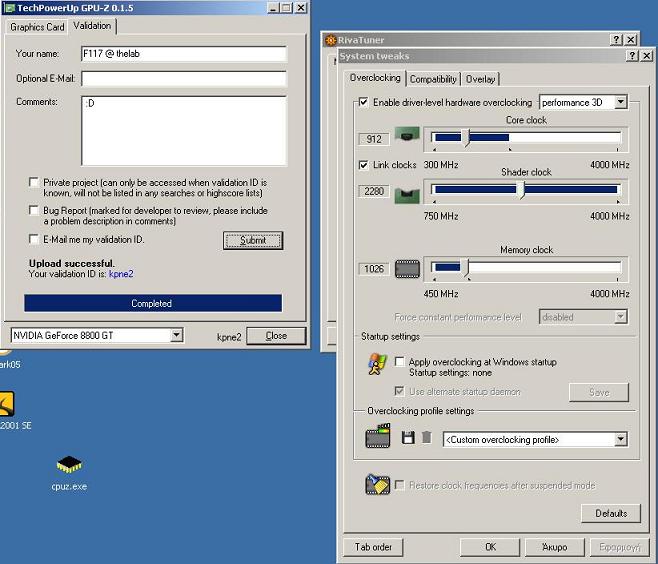Enable Apply overclocking at Windows startup
The image size is (658, 564).
click(x=400, y=361)
